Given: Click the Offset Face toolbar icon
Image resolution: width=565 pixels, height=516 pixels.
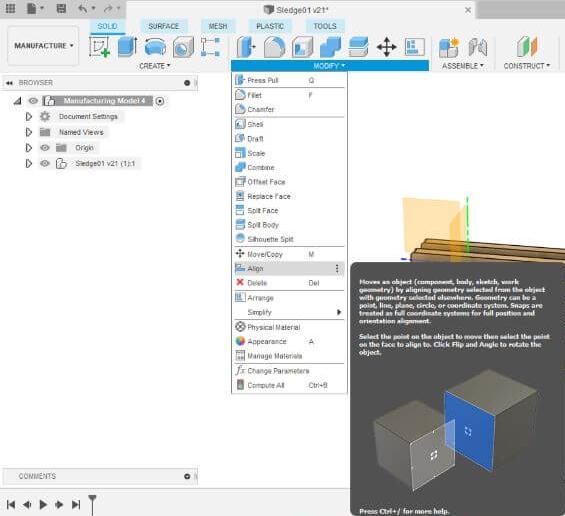Looking at the screenshot, I should (x=358, y=47).
